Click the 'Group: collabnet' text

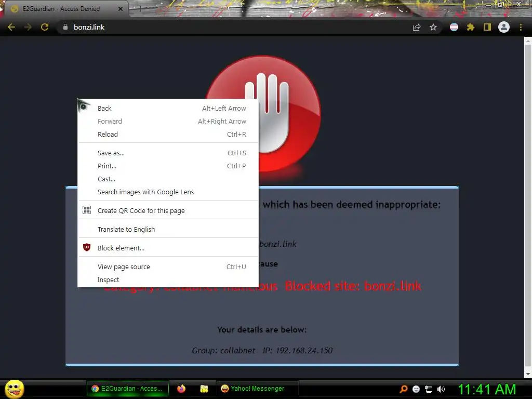coord(223,351)
